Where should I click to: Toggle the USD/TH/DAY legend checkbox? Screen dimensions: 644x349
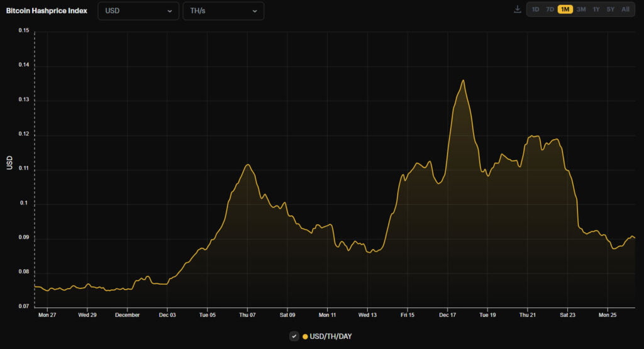[x=294, y=336]
